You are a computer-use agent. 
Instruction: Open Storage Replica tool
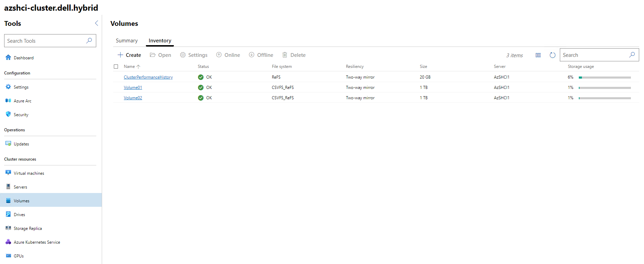coord(28,229)
